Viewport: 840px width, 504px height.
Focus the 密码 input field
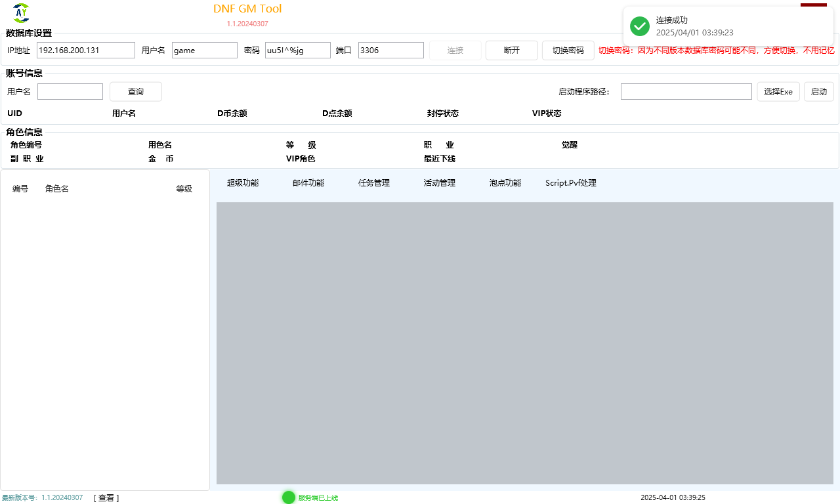298,51
